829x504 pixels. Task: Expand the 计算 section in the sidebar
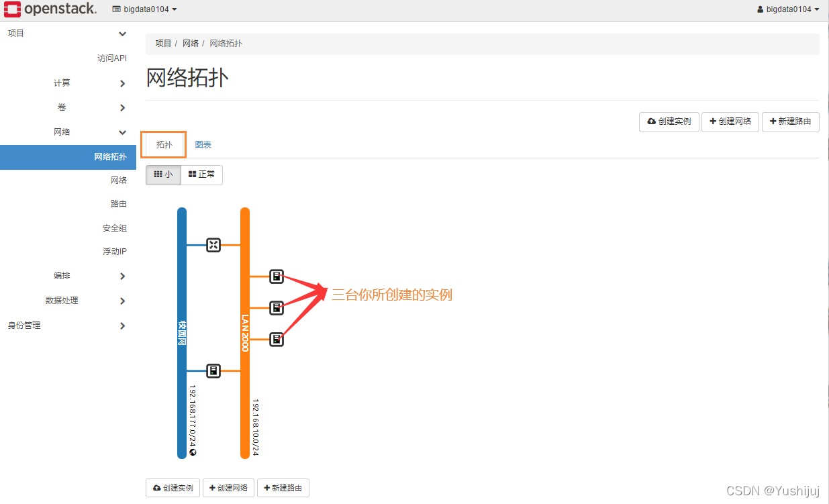pyautogui.click(x=62, y=83)
